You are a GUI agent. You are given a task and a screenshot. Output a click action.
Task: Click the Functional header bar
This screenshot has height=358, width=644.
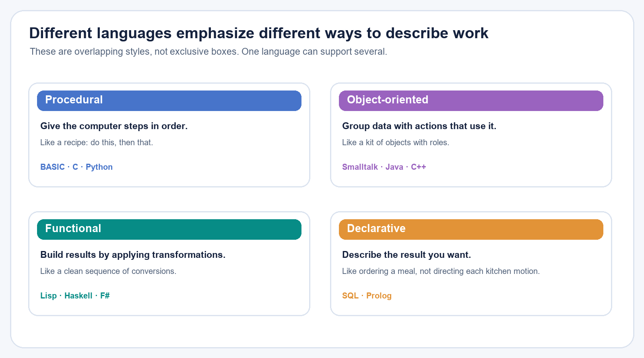[x=169, y=229]
